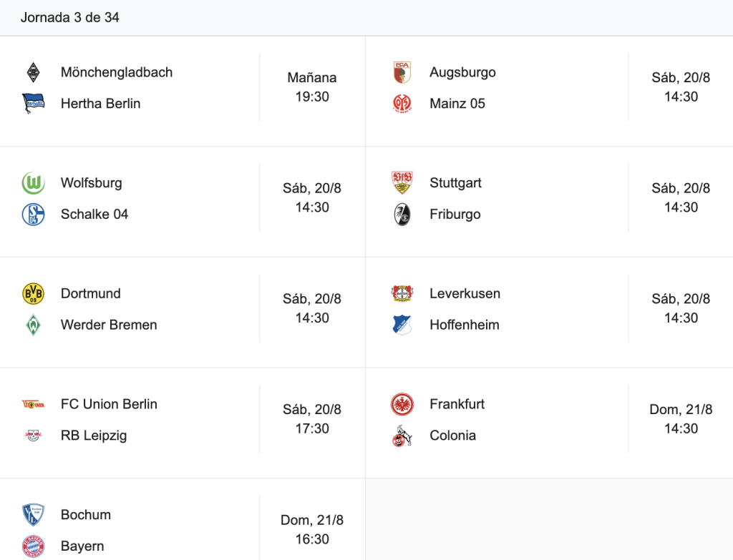Open the FC Union Berlin team name
Screen dimensions: 733x560
109,405
